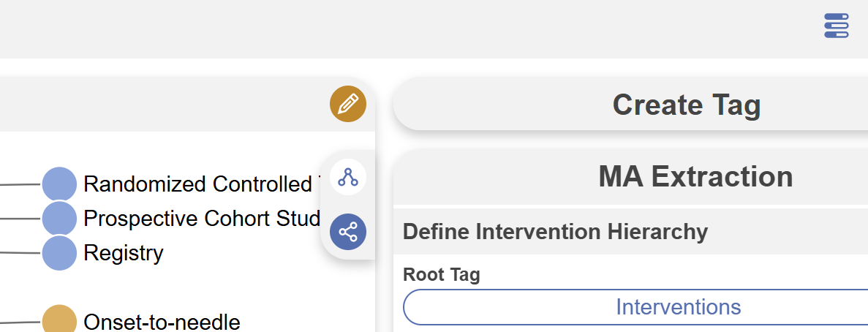Click the branch line leading to Registry

tap(20, 253)
